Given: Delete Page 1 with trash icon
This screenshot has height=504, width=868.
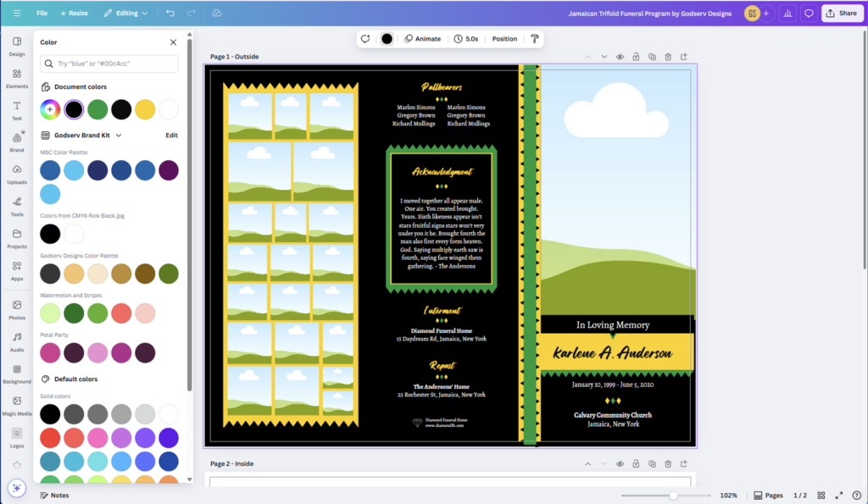Looking at the screenshot, I should coord(668,57).
